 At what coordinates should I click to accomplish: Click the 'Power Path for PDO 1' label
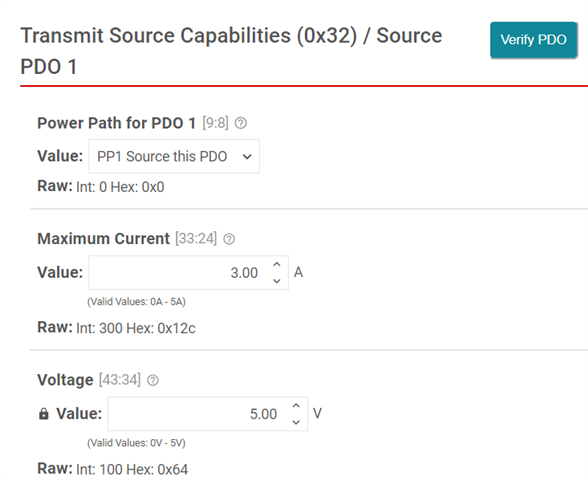117,123
